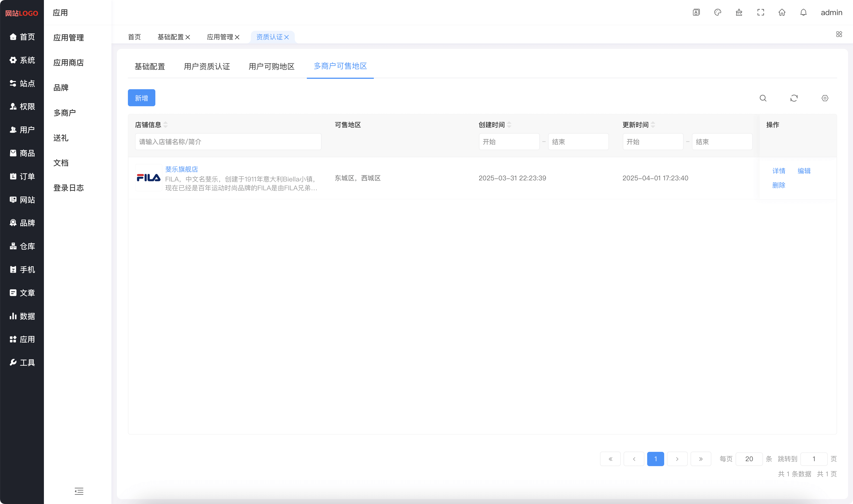
Task: Open the 开始 date picker under 创建时间
Action: (x=509, y=142)
